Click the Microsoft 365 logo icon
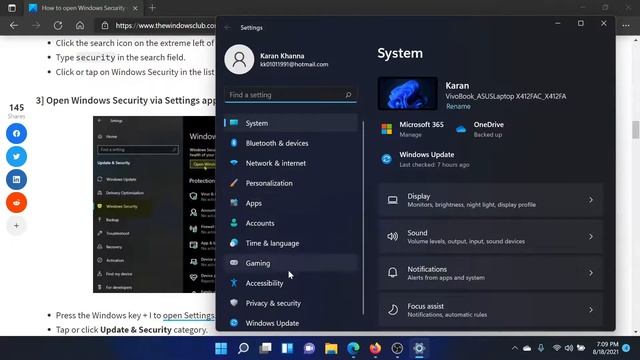640x360 pixels. click(387, 129)
